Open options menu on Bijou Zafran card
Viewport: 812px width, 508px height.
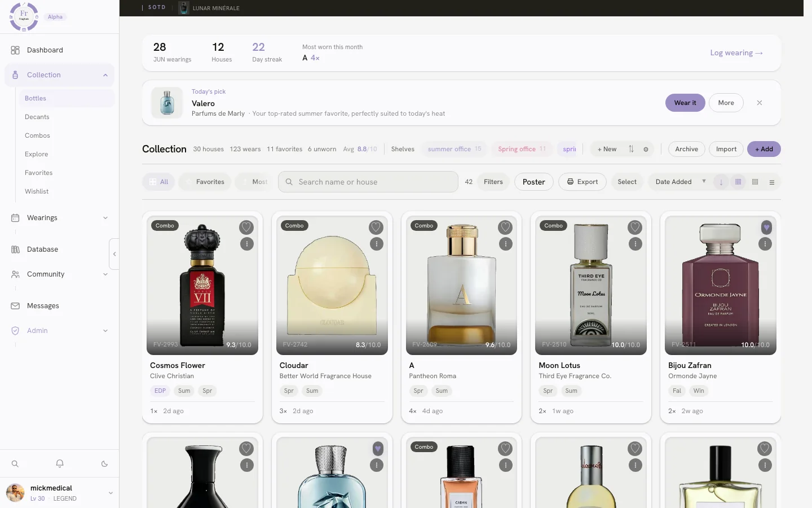[x=765, y=244]
